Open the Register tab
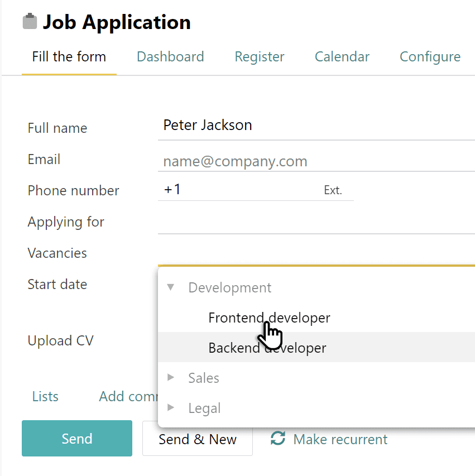This screenshot has width=475, height=476. pos(259,56)
